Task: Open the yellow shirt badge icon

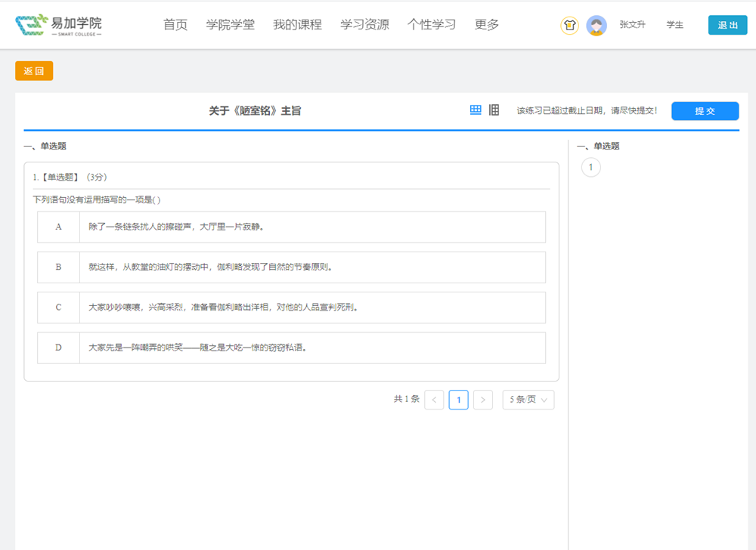Action: [569, 25]
